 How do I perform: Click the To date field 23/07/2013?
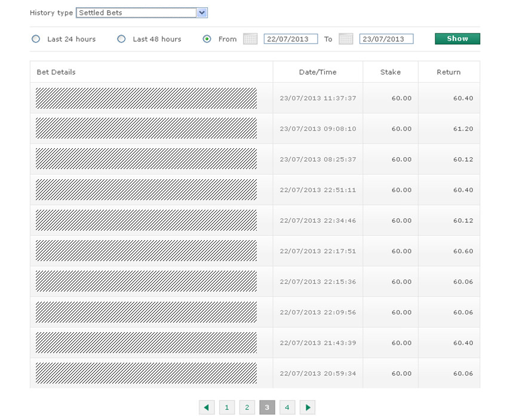(386, 39)
